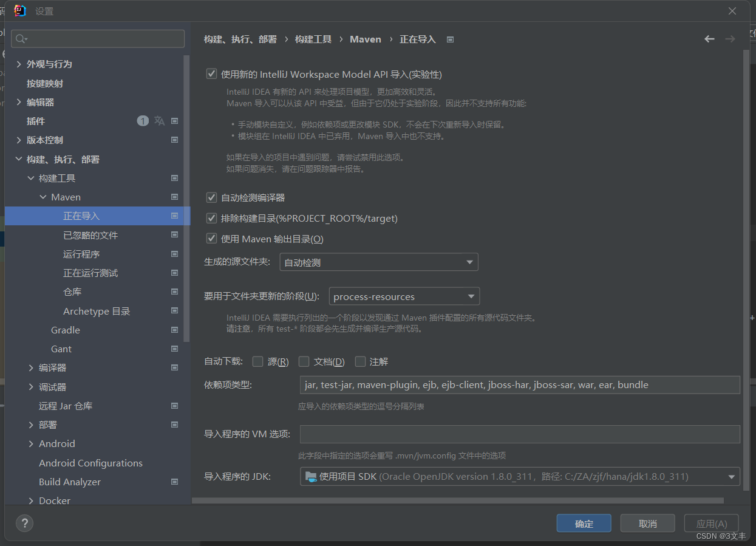The image size is (756, 546).
Task: Click the settings search box
Action: pos(98,39)
